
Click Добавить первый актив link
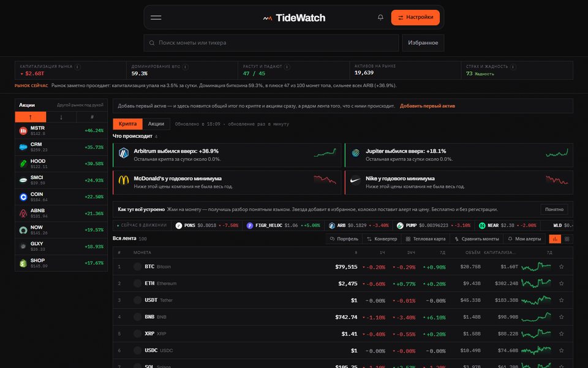427,106
